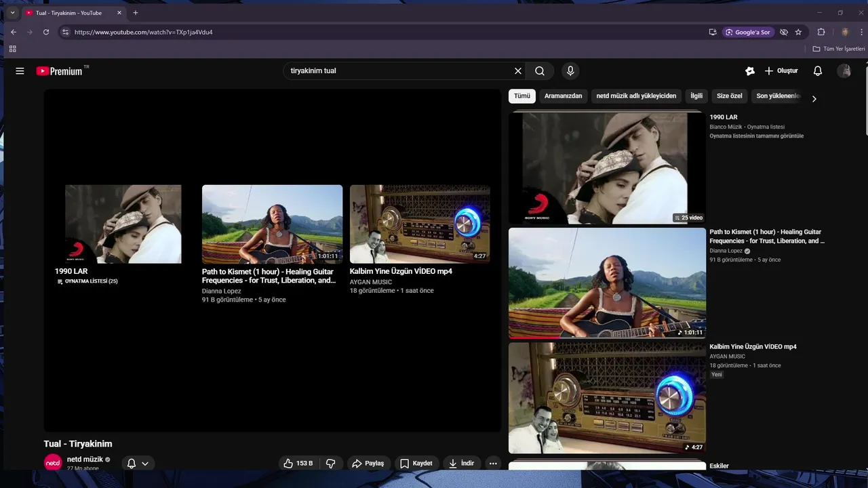Open endscreen Path to Kismet title text

[x=269, y=276]
